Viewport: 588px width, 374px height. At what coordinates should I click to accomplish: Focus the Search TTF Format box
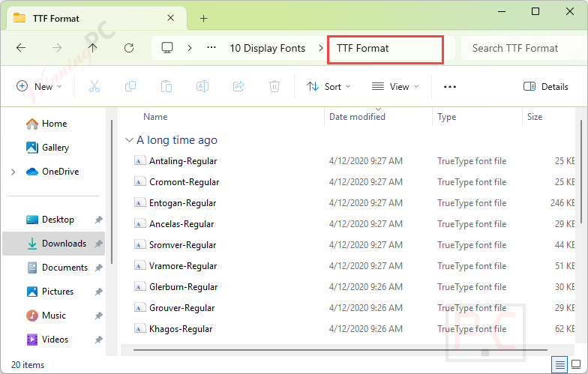pos(523,48)
